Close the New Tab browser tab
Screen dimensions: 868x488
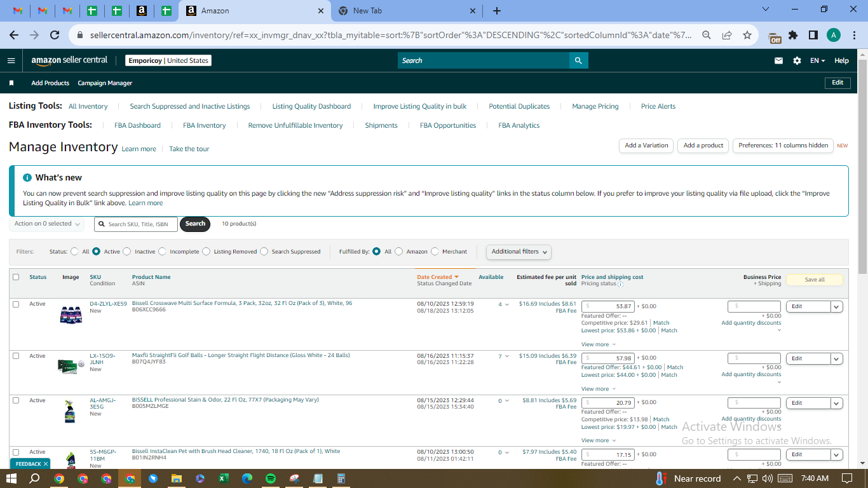(x=472, y=11)
